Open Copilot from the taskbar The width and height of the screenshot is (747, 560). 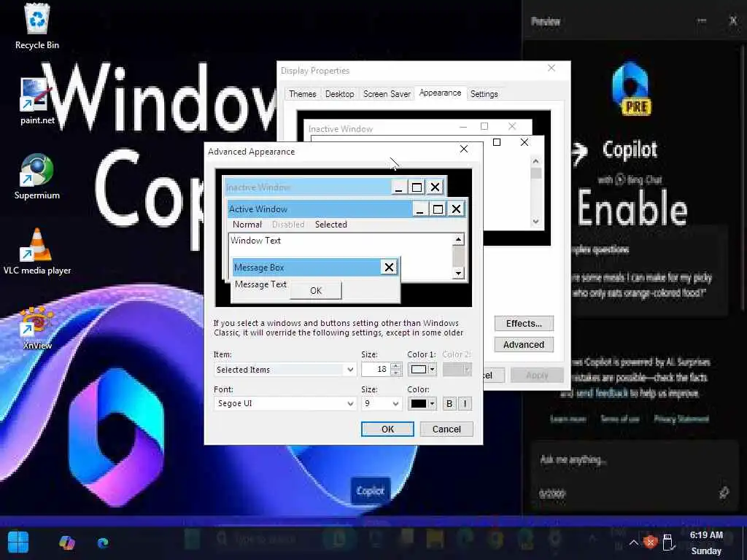click(x=67, y=542)
